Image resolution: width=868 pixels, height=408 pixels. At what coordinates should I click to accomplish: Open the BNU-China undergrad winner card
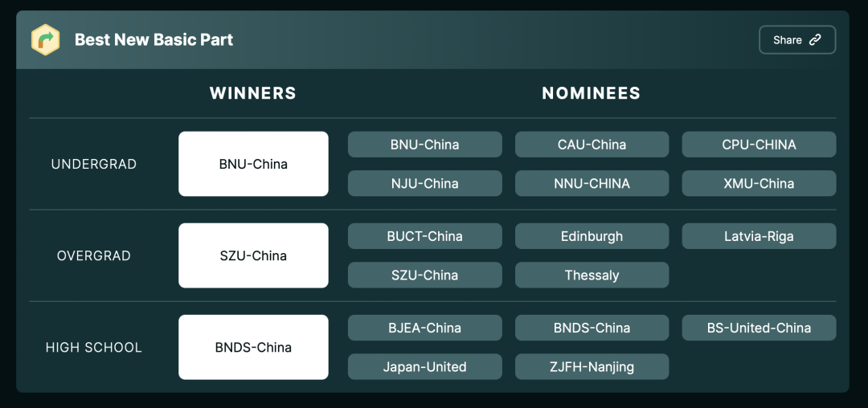point(253,164)
